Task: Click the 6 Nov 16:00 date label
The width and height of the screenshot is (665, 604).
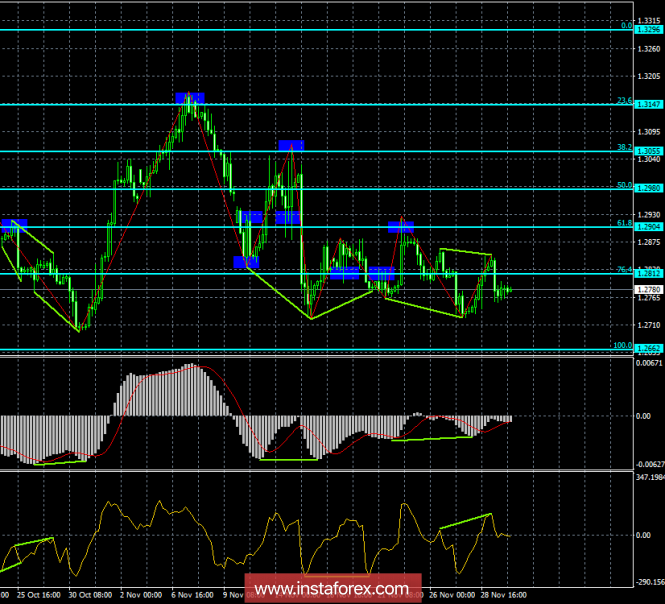Action: [x=190, y=594]
